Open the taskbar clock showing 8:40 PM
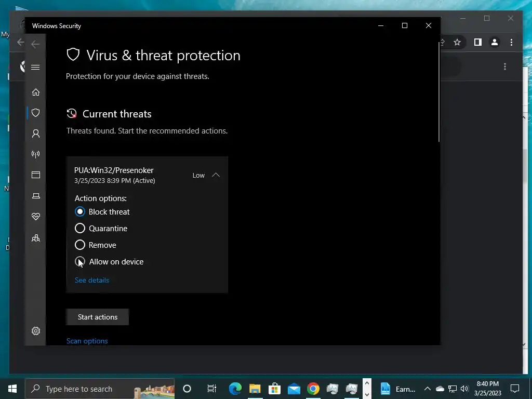 click(487, 389)
